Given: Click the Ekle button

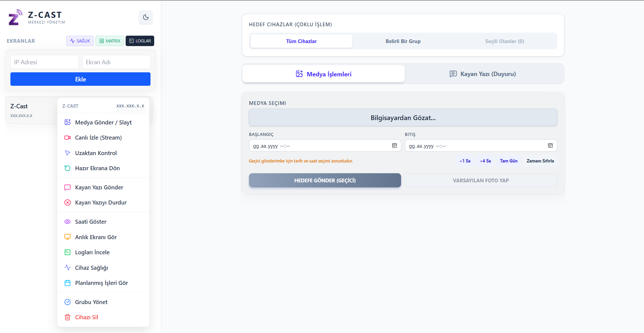Looking at the screenshot, I should (x=80, y=79).
